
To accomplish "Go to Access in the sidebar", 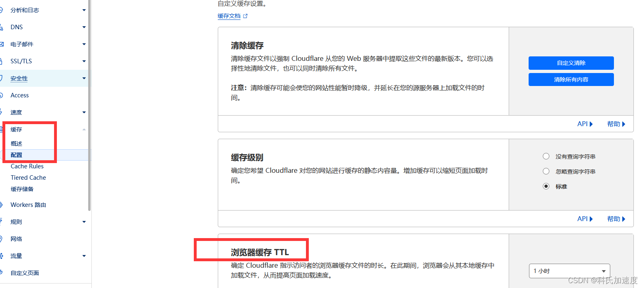I will (x=20, y=95).
